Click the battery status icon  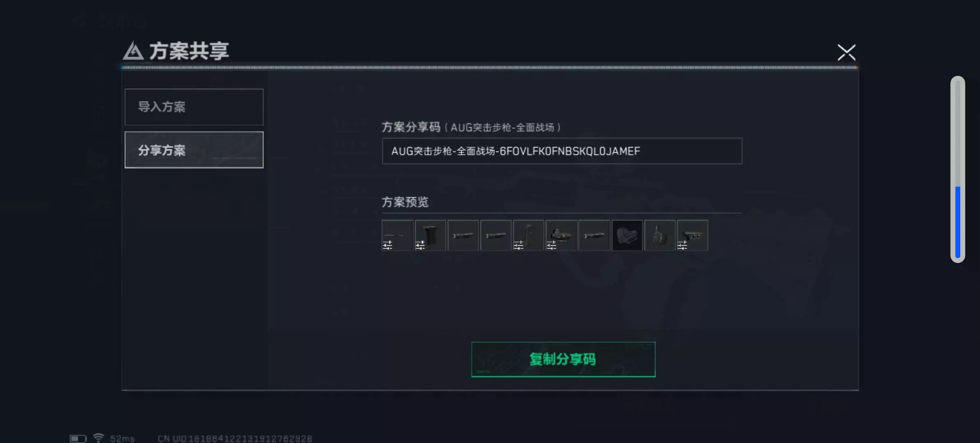click(x=78, y=438)
